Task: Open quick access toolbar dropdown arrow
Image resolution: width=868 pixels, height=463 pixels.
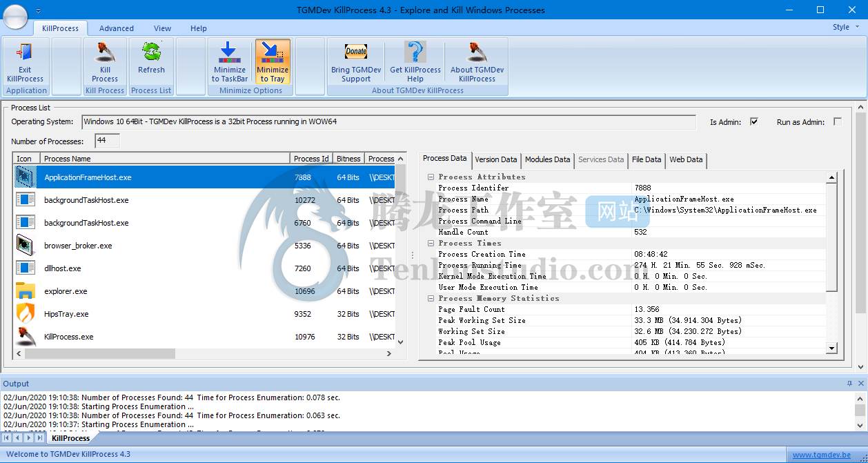Action: (x=38, y=11)
